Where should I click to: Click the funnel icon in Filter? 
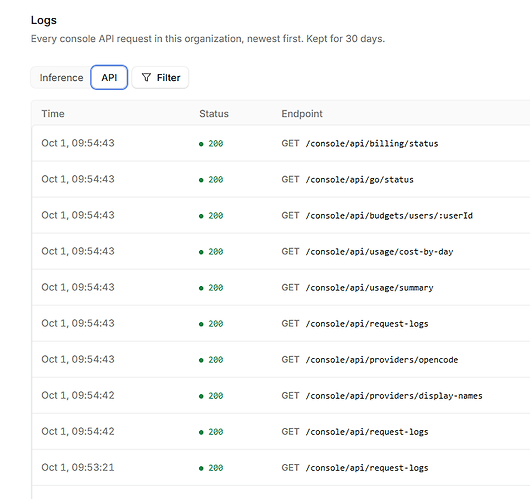click(146, 78)
